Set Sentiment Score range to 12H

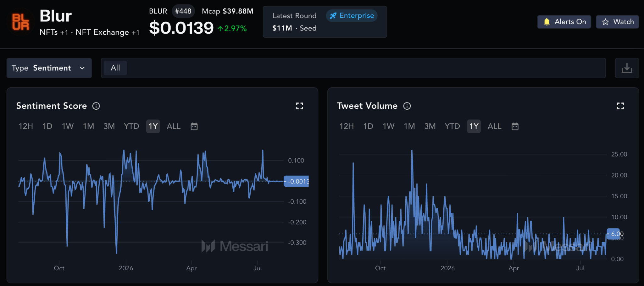click(x=26, y=126)
